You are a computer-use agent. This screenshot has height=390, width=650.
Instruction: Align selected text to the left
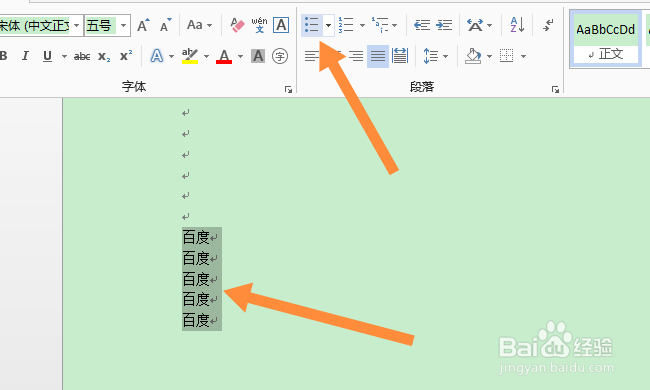click(312, 56)
